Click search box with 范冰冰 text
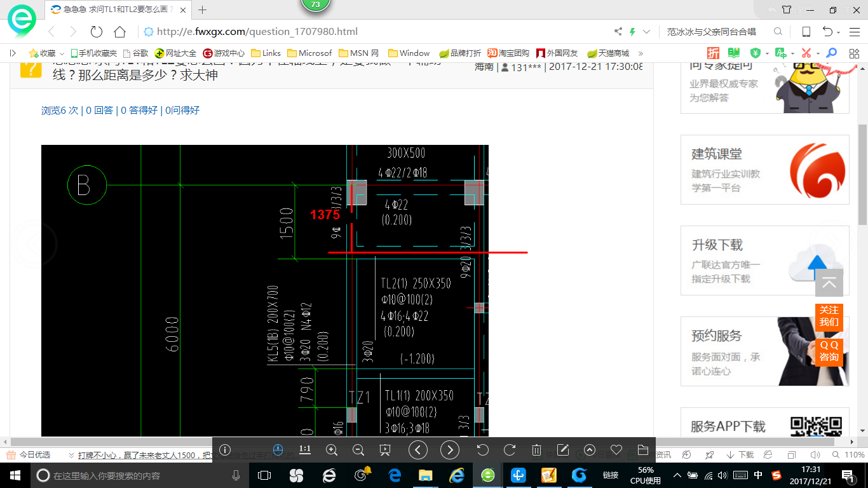 click(712, 32)
